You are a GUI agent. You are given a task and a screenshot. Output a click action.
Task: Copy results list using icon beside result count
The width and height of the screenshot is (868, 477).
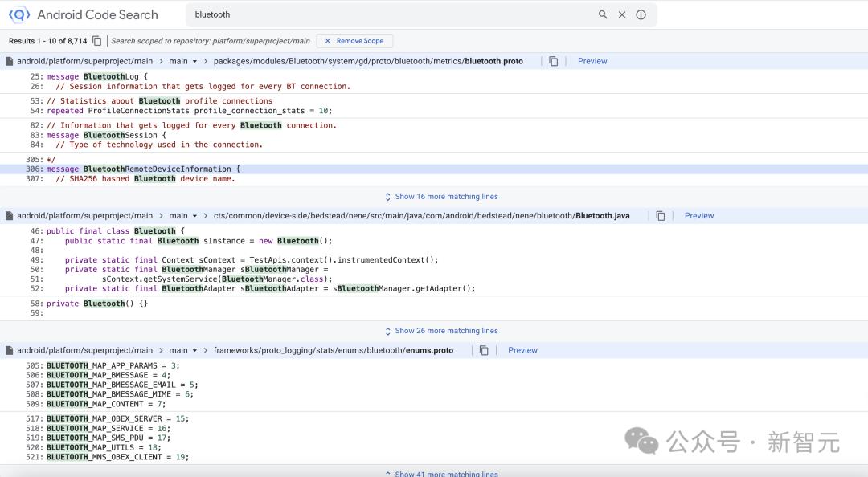point(97,41)
